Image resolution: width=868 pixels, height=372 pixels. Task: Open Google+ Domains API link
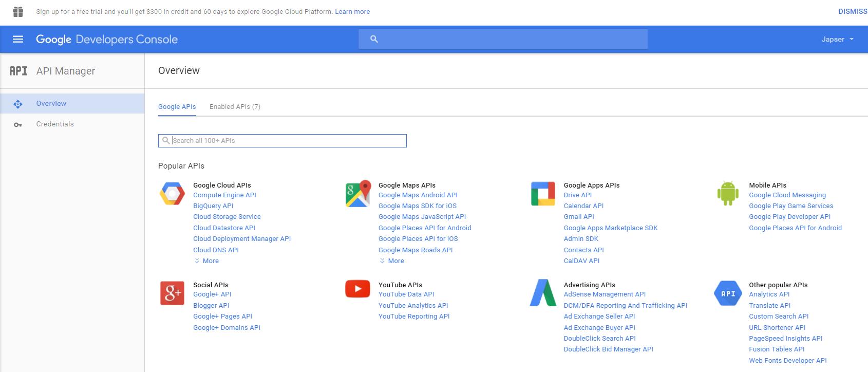[227, 328]
